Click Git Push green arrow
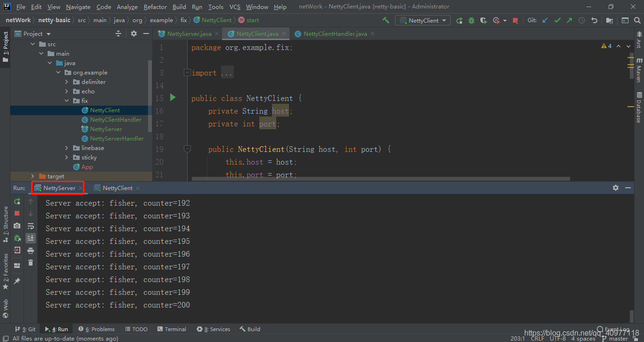The height and width of the screenshot is (342, 644). click(570, 20)
